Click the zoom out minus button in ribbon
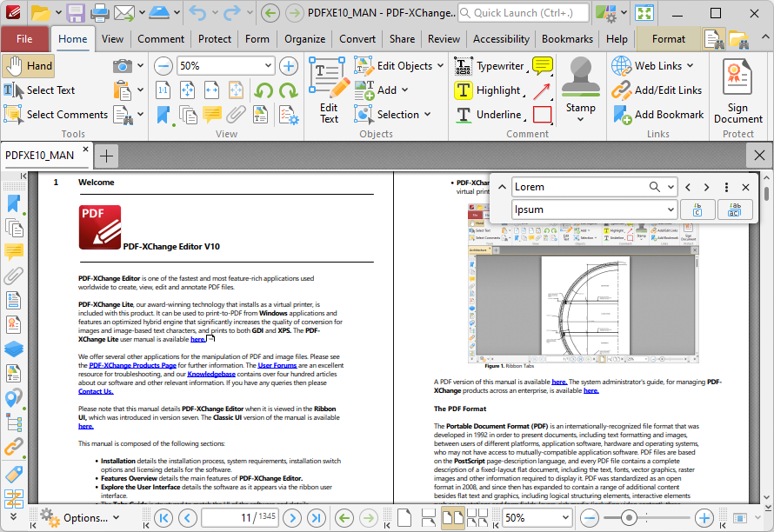This screenshot has height=532, width=774. [x=163, y=66]
